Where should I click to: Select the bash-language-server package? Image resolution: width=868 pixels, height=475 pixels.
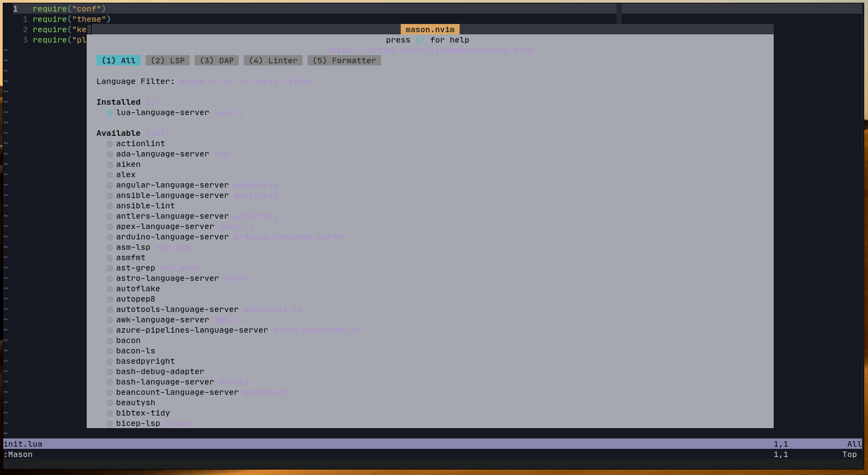(165, 382)
